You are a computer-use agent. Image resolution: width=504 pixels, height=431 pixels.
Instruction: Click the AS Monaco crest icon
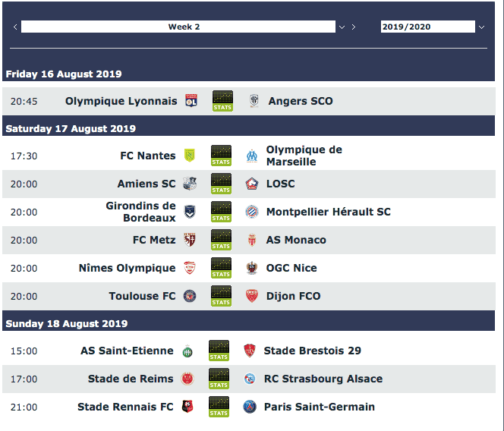point(252,240)
